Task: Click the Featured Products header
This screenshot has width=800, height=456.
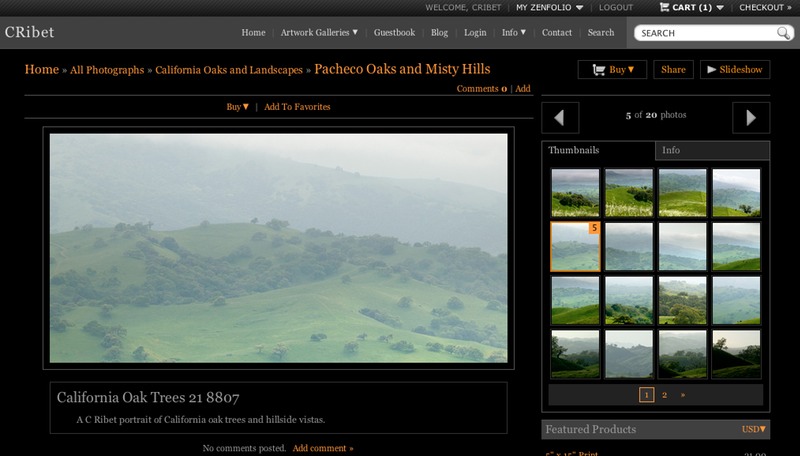Action: [591, 429]
